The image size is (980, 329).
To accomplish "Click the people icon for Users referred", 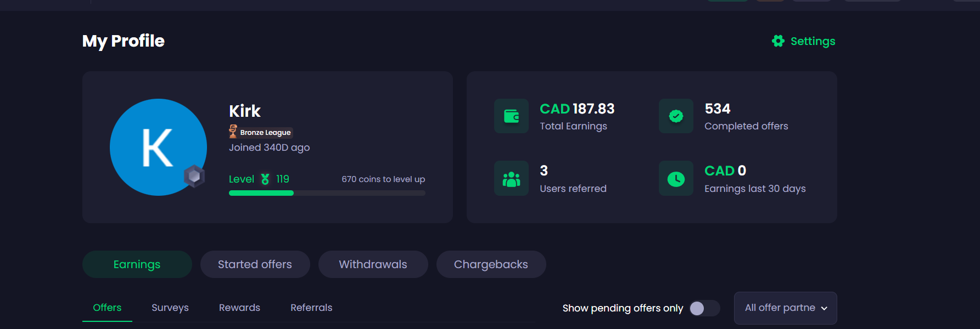I will coord(511,179).
